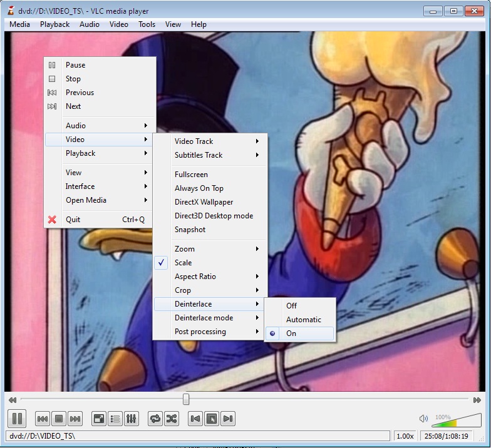Click previous chapter button in bottom toolbar
Screen dimensions: 491x448
click(43, 419)
